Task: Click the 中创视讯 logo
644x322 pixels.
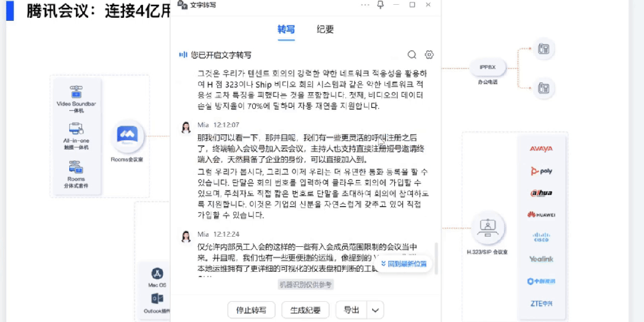Action: coord(541,281)
